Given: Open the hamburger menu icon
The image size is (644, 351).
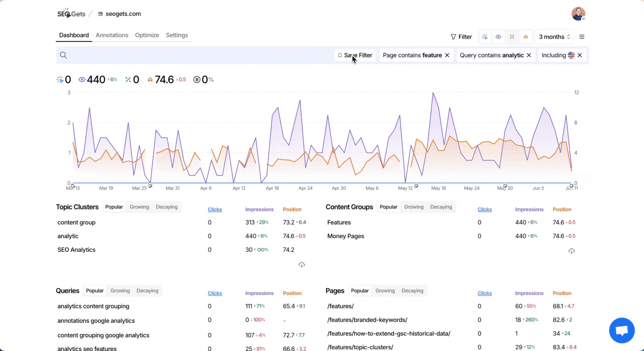Looking at the screenshot, I should (582, 37).
